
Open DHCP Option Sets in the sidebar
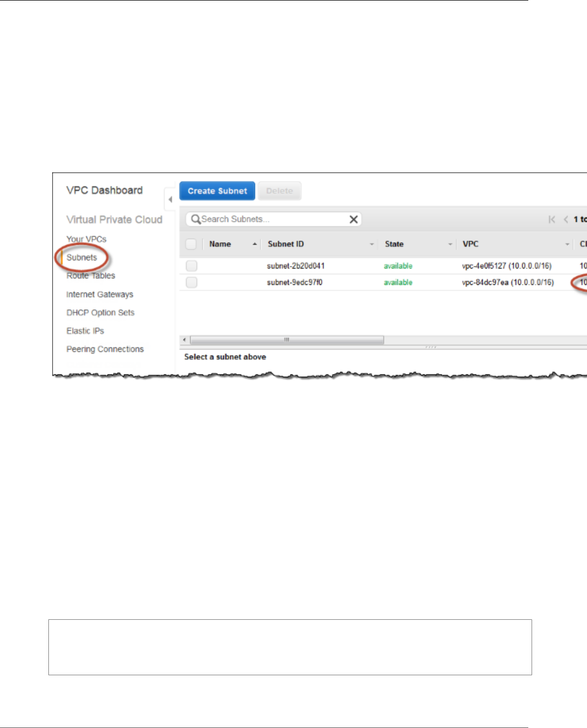100,313
